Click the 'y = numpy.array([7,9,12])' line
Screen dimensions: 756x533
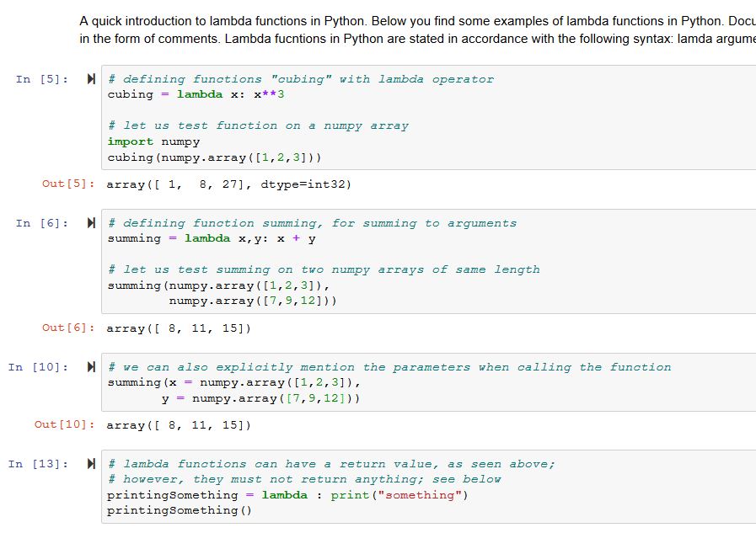point(261,398)
